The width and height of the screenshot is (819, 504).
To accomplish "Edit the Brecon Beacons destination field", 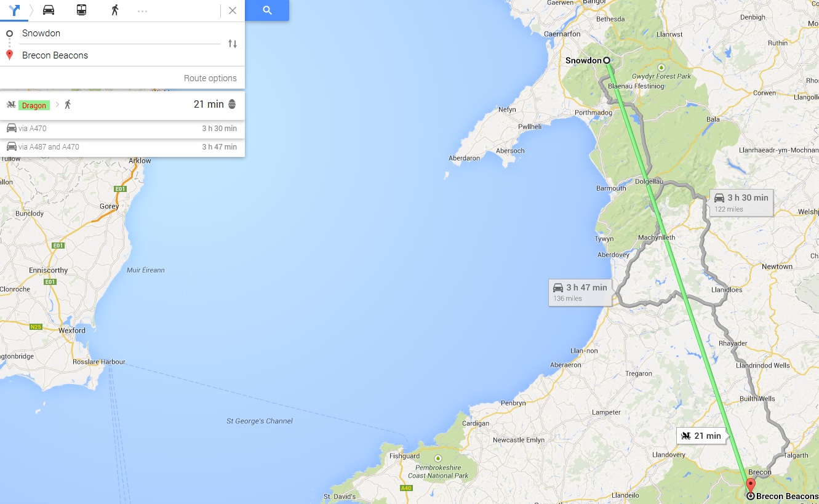I will (x=121, y=55).
